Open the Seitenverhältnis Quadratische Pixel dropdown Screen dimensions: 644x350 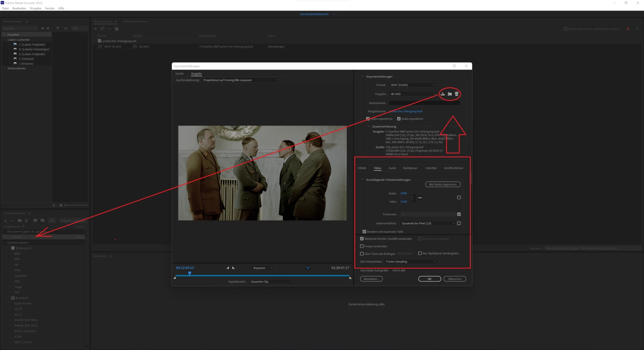coord(428,223)
